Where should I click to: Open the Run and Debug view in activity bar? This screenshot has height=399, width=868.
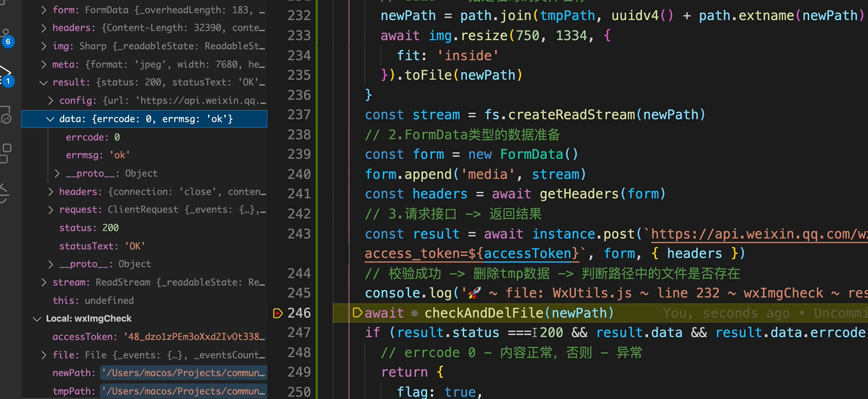pyautogui.click(x=5, y=75)
